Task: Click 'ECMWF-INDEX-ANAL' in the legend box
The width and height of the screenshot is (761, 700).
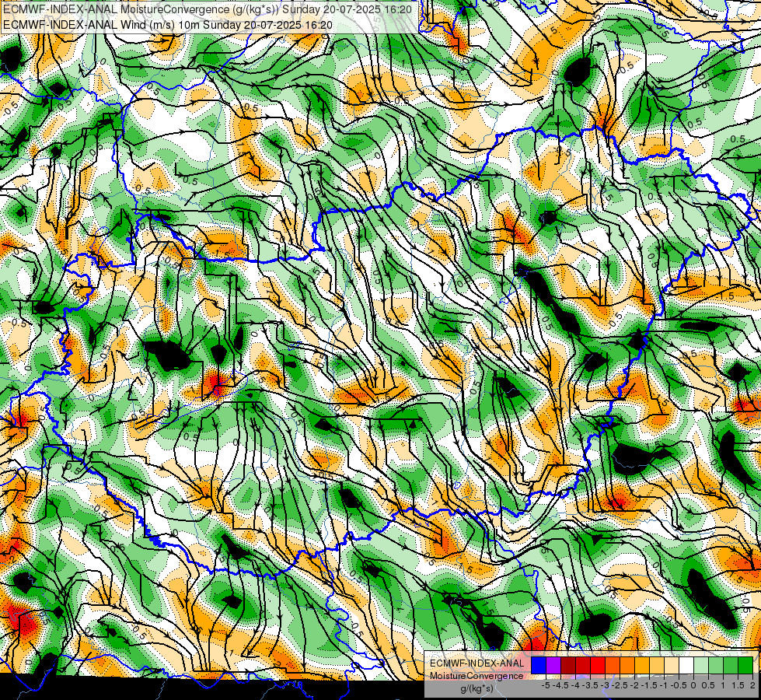Action: [x=477, y=663]
